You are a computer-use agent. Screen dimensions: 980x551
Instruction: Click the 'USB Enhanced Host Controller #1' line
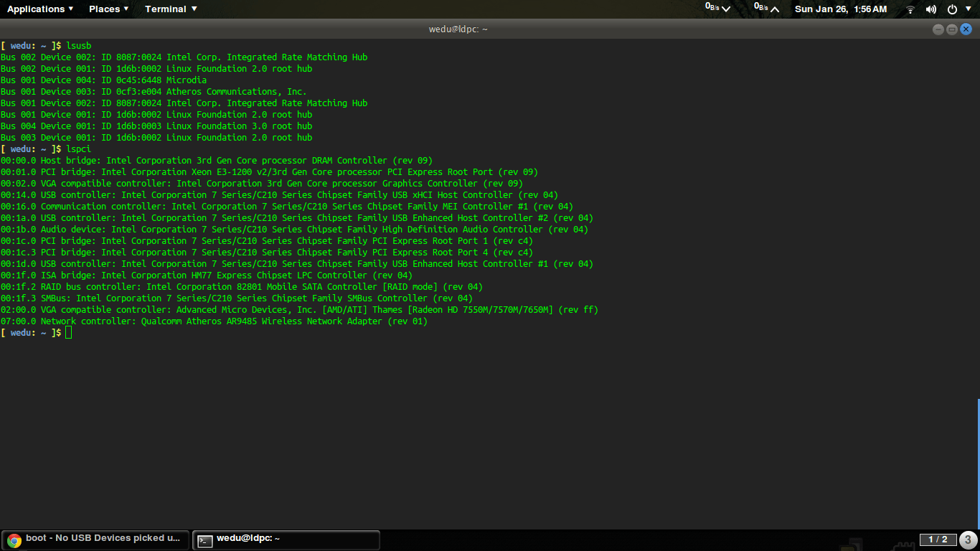tap(297, 264)
